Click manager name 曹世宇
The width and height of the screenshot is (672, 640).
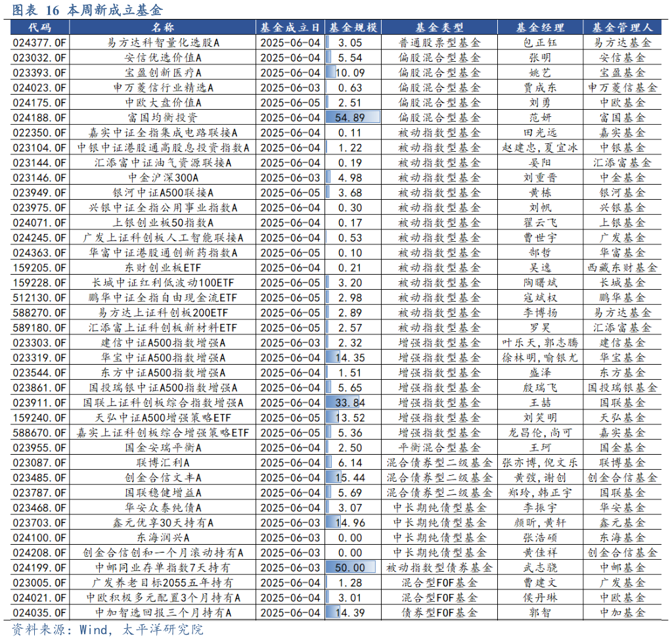click(x=540, y=237)
